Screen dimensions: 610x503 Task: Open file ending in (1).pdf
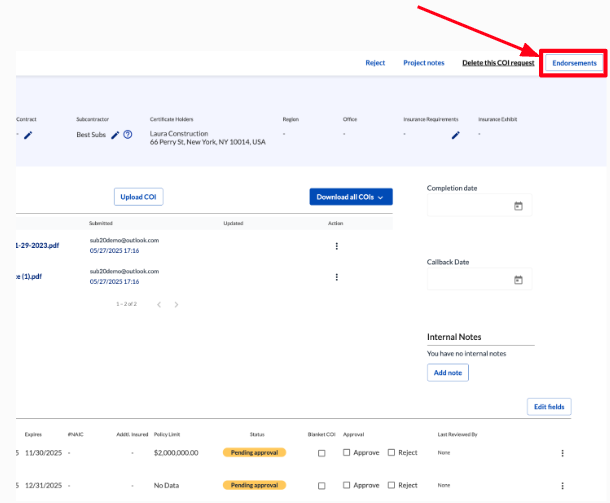[x=29, y=277]
